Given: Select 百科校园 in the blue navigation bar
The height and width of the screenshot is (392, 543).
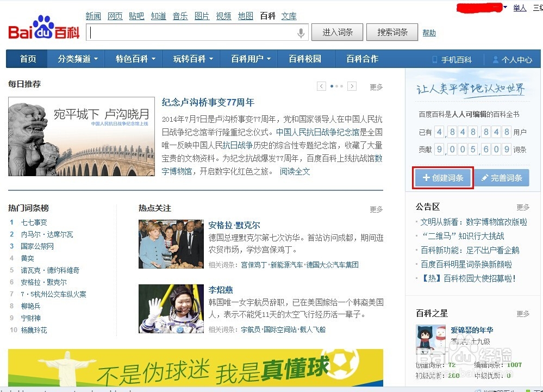Looking at the screenshot, I should pos(305,59).
